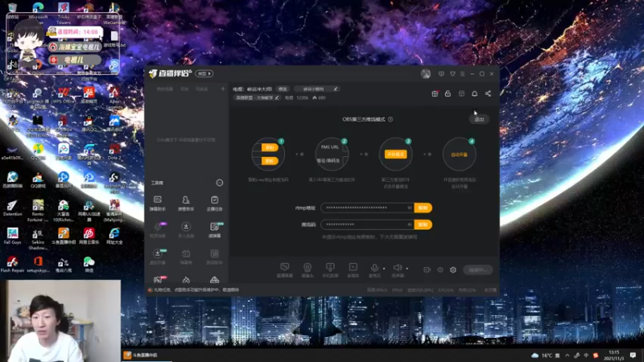This screenshot has width=644, height=362.
Task: Click the taskbar clock
Action: coord(614,356)
